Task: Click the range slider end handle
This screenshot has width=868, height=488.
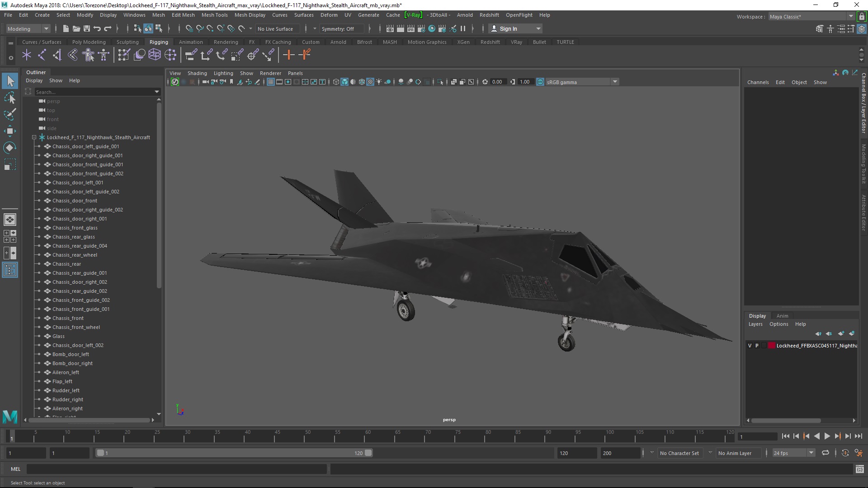Action: 368,453
